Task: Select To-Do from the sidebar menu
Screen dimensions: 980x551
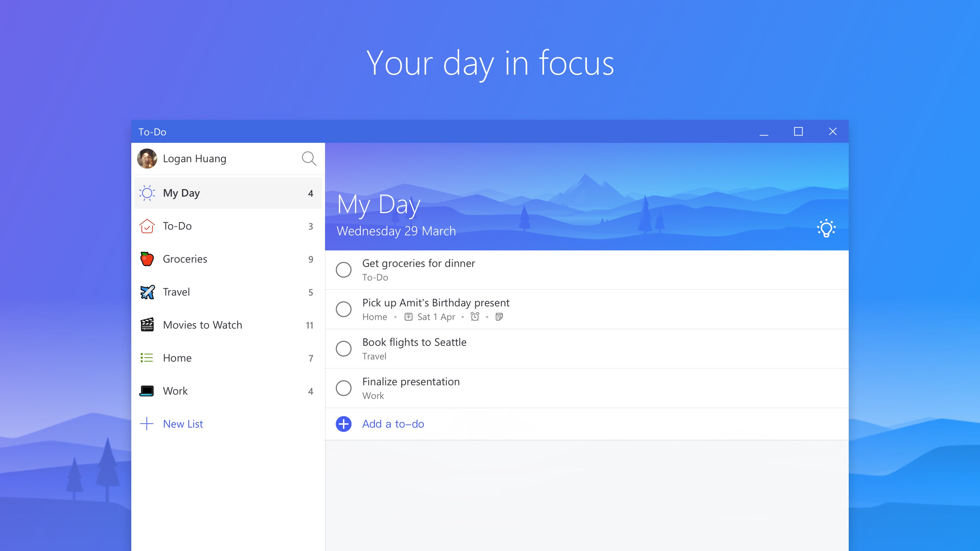Action: [227, 225]
